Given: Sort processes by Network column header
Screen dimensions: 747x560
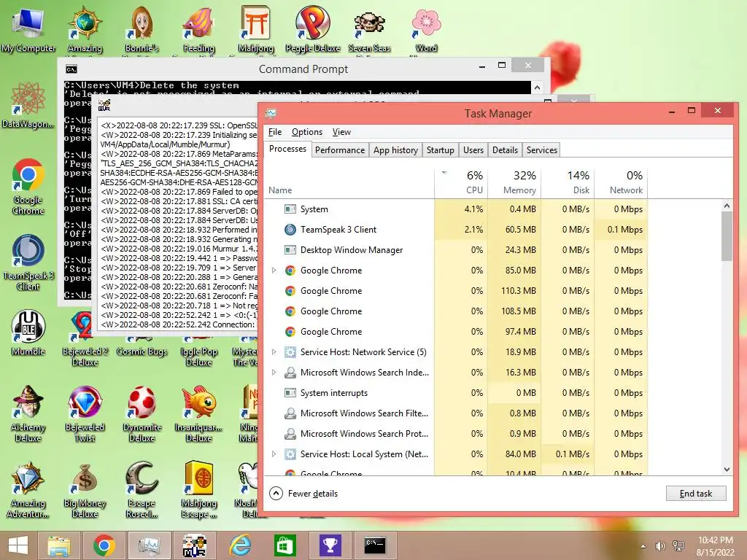Looking at the screenshot, I should pyautogui.click(x=622, y=182).
